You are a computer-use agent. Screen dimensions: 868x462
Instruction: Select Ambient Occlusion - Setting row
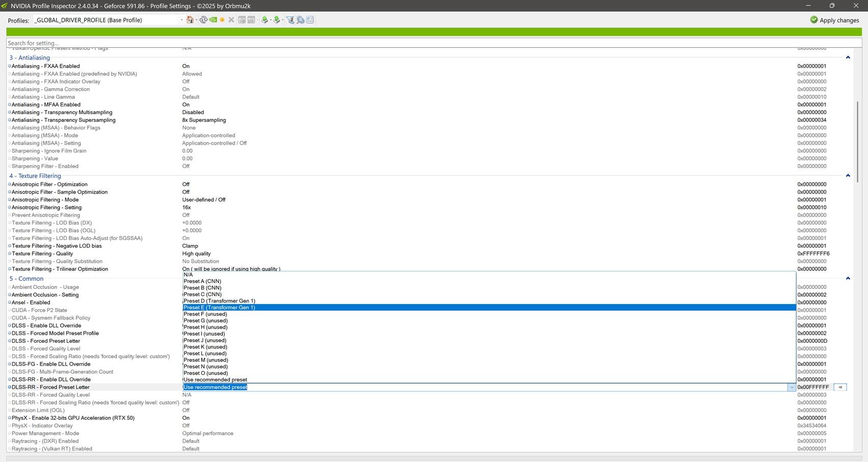pyautogui.click(x=45, y=295)
